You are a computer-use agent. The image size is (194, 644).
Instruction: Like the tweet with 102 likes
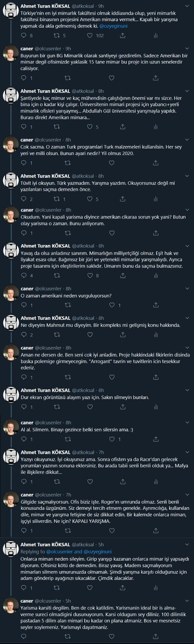[90, 35]
